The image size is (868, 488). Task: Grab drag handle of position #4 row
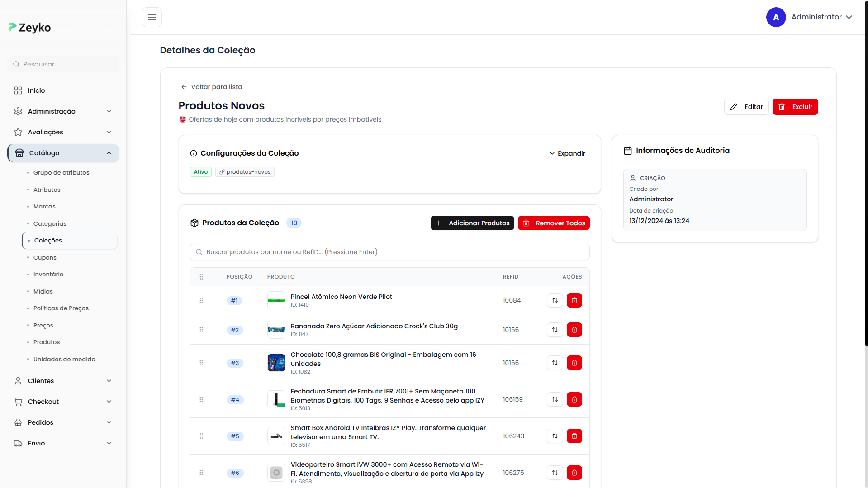tap(201, 399)
